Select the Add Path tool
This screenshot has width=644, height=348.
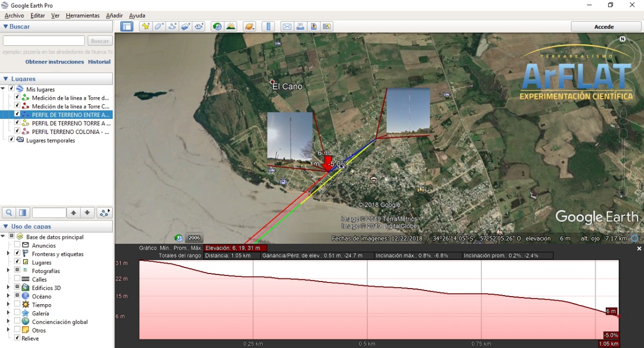pyautogui.click(x=173, y=27)
